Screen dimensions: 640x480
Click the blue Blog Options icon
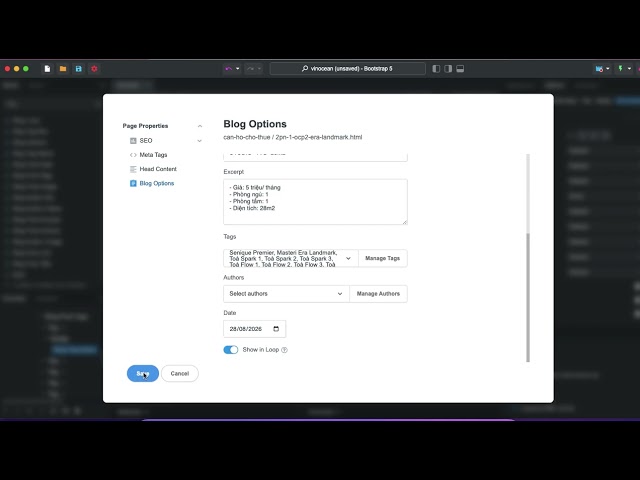pos(133,183)
